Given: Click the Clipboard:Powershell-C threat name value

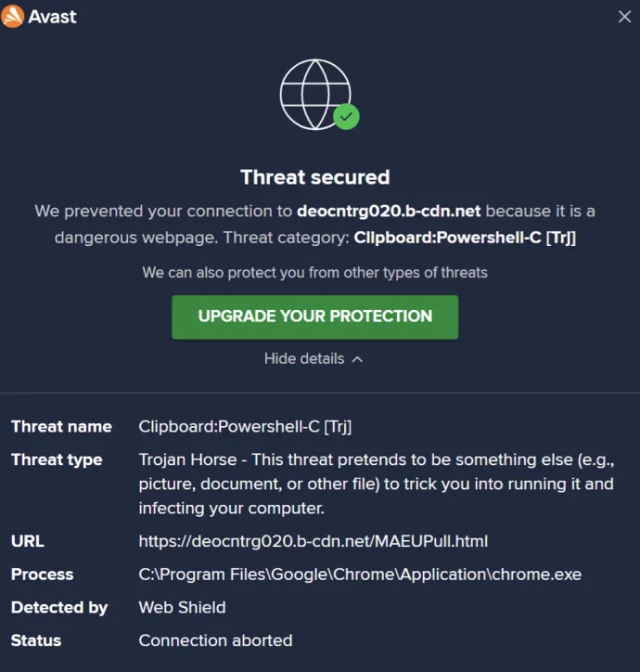Looking at the screenshot, I should pos(245,426).
